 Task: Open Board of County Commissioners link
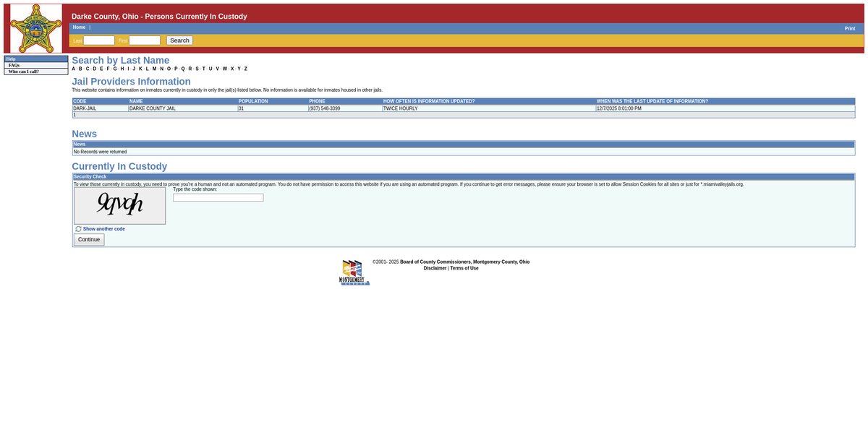coord(464,262)
